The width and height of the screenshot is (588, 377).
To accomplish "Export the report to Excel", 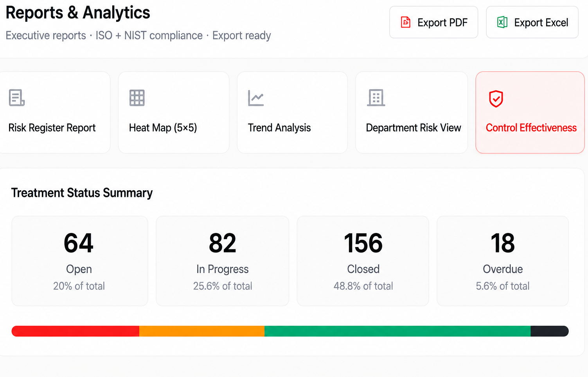I will click(x=532, y=22).
